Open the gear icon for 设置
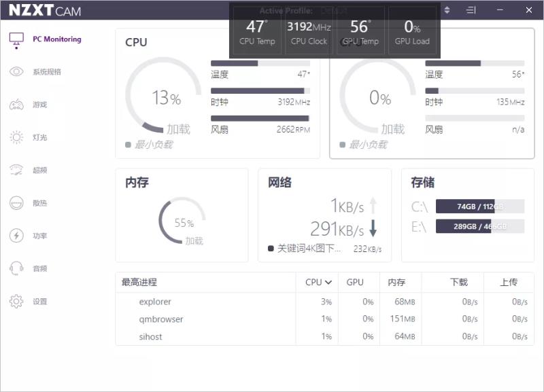 [x=16, y=301]
